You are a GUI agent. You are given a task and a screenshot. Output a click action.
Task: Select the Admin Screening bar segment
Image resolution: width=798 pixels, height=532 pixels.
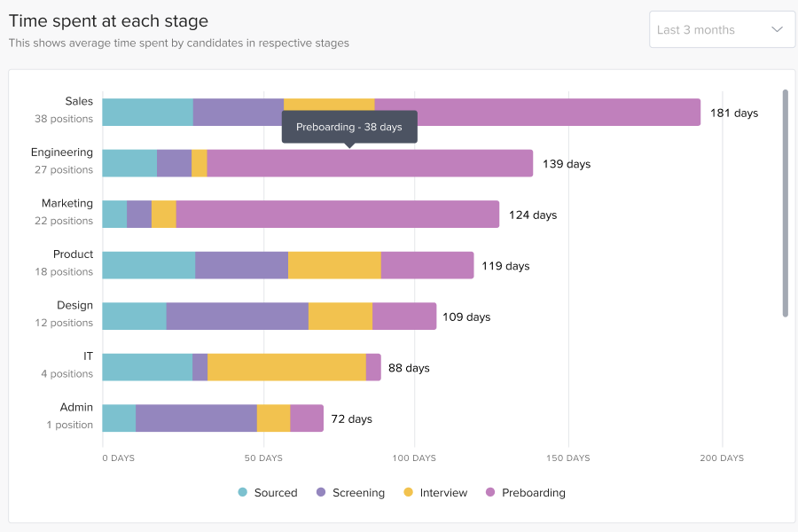[x=196, y=419]
